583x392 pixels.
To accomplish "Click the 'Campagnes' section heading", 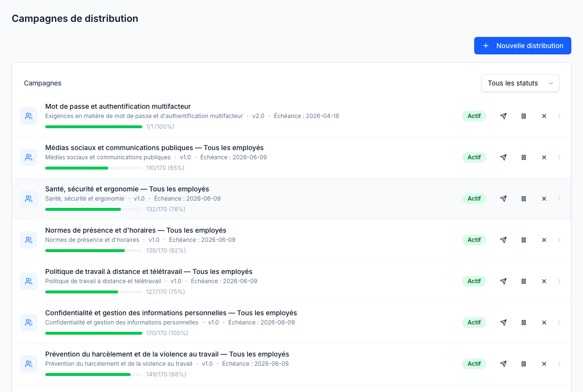I will point(43,83).
